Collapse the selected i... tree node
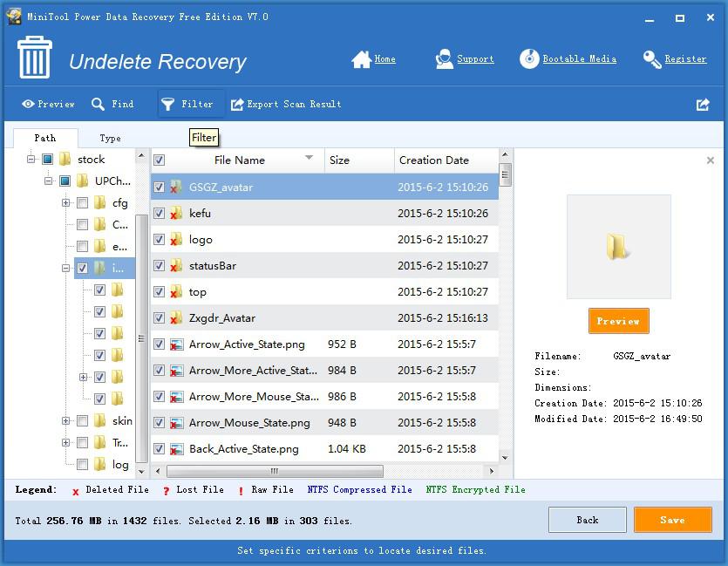This screenshot has width=728, height=566. click(65, 268)
